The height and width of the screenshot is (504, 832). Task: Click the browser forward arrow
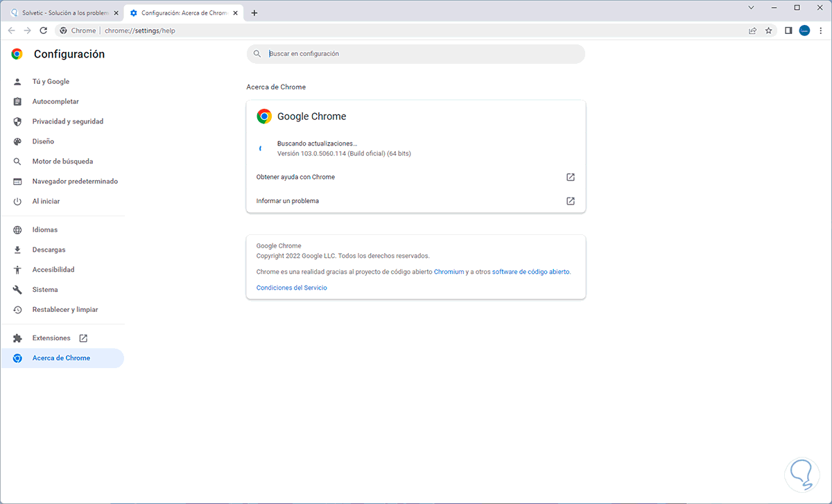pos(27,31)
